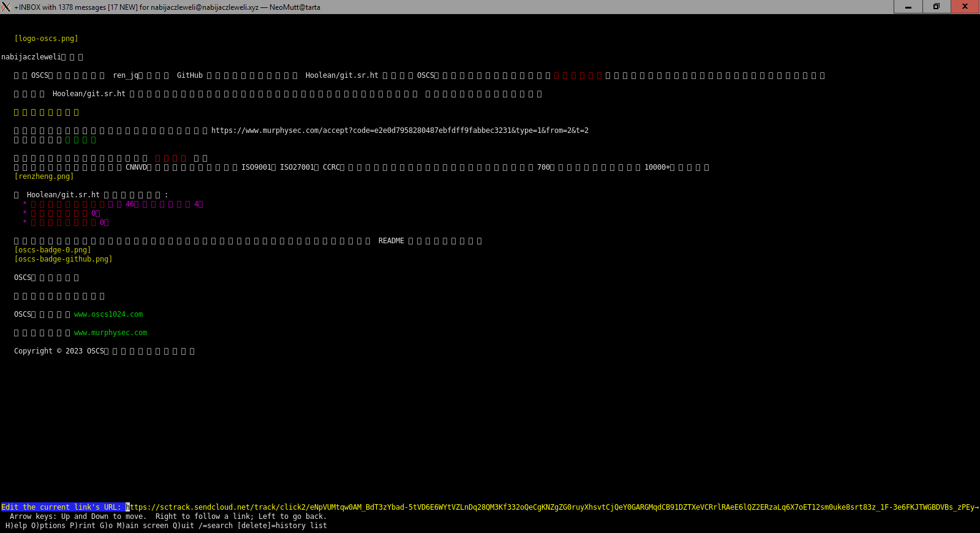
Task: Click the [oscs-badge-github.png] link
Action: [x=63, y=259]
